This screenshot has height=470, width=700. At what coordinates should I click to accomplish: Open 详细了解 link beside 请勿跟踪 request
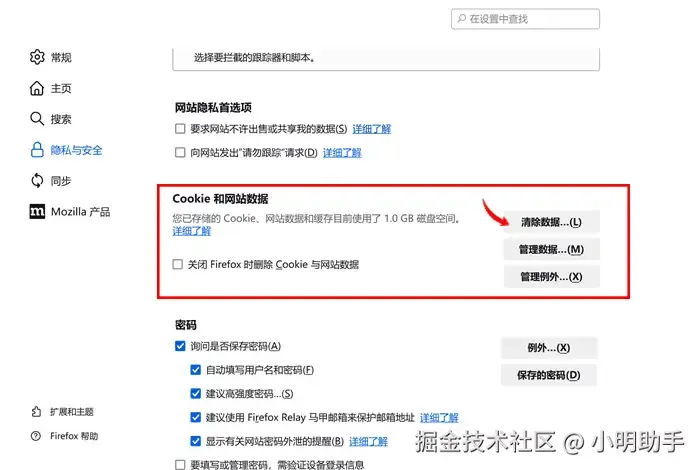coord(342,153)
